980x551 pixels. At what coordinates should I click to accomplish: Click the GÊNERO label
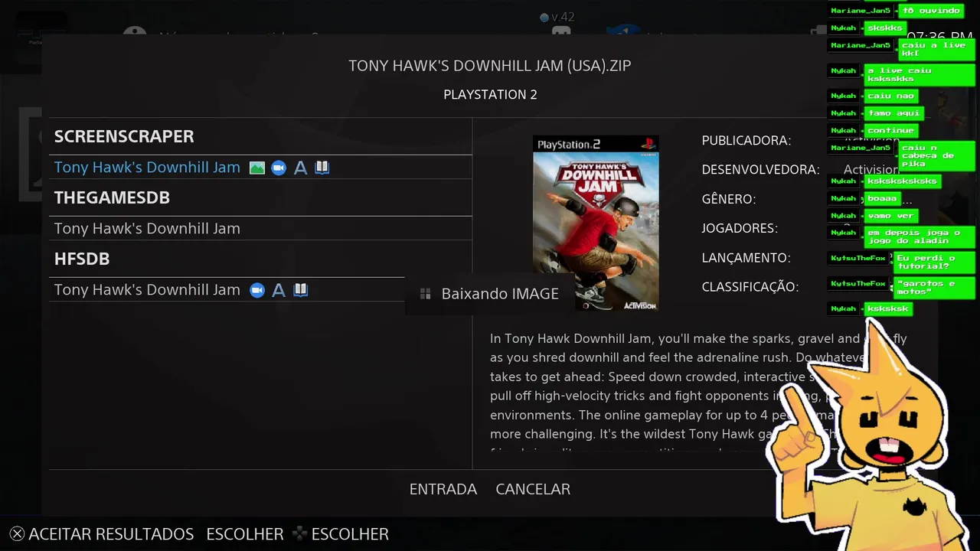pos(729,199)
